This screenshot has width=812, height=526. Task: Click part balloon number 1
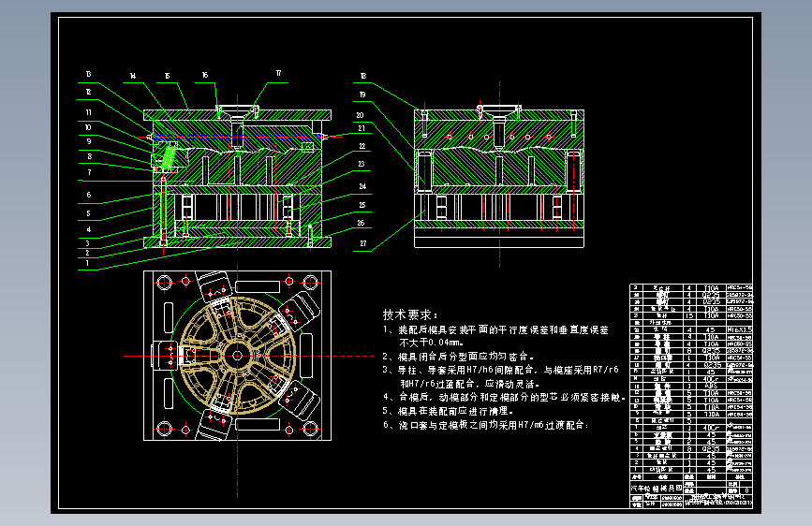pos(87,263)
